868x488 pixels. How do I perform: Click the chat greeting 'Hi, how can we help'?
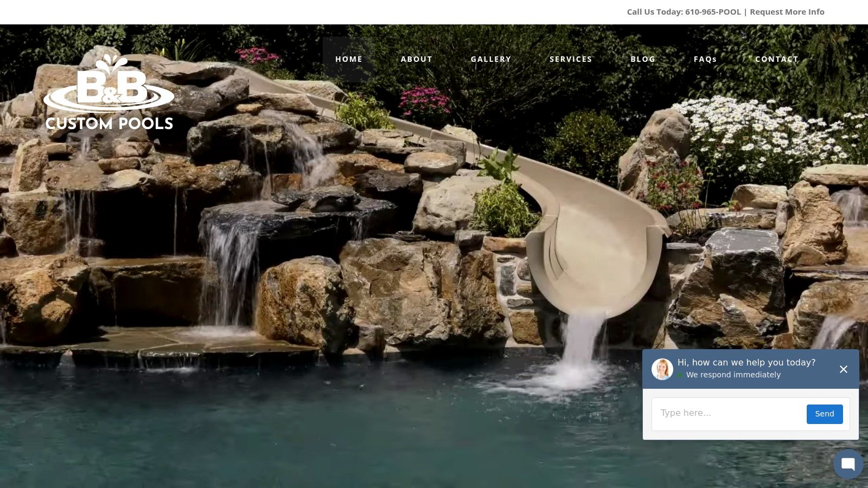pyautogui.click(x=746, y=362)
